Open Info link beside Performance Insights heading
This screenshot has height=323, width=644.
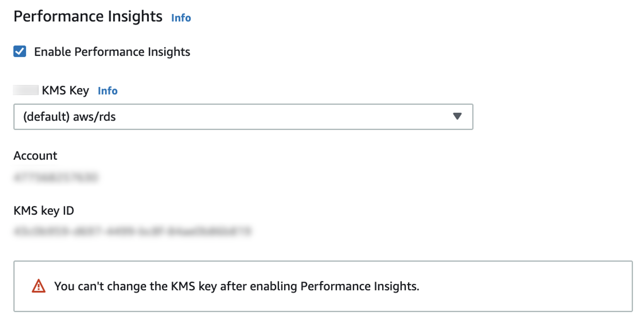(x=181, y=18)
